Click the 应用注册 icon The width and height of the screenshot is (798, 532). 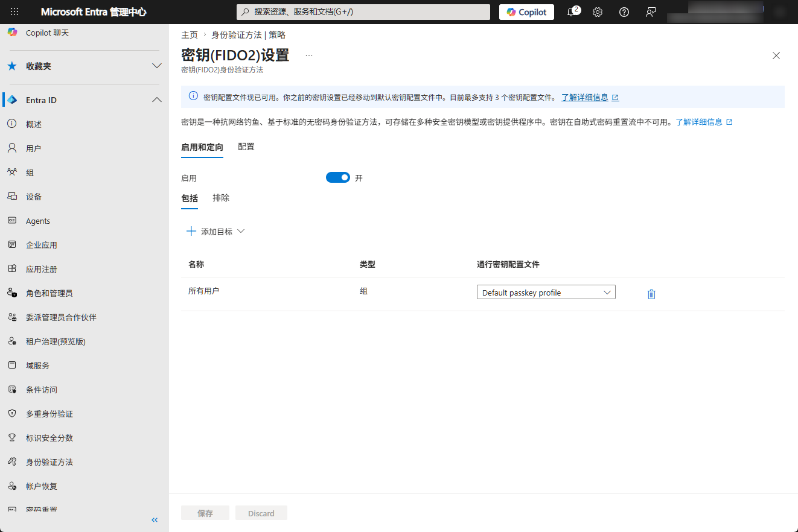(12, 269)
